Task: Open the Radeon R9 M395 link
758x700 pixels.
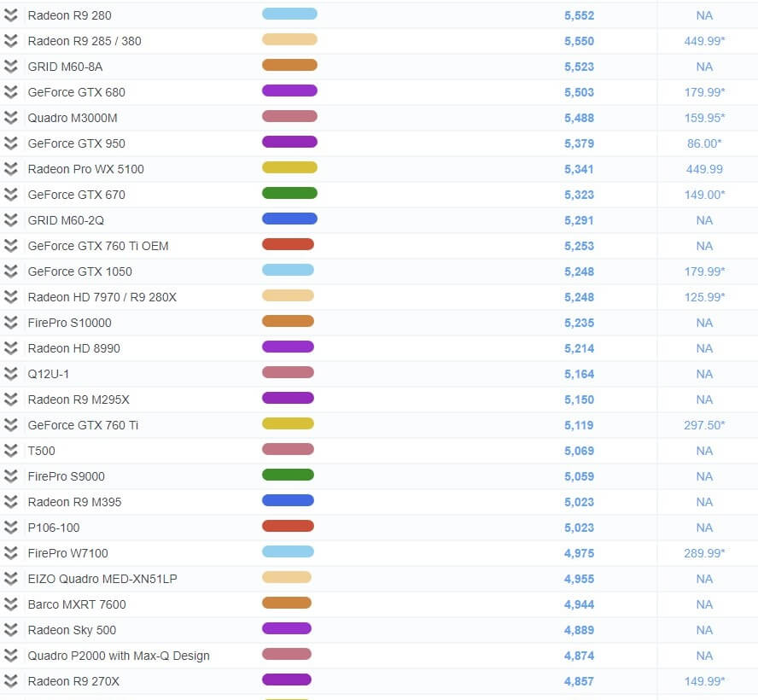Action: click(x=74, y=502)
